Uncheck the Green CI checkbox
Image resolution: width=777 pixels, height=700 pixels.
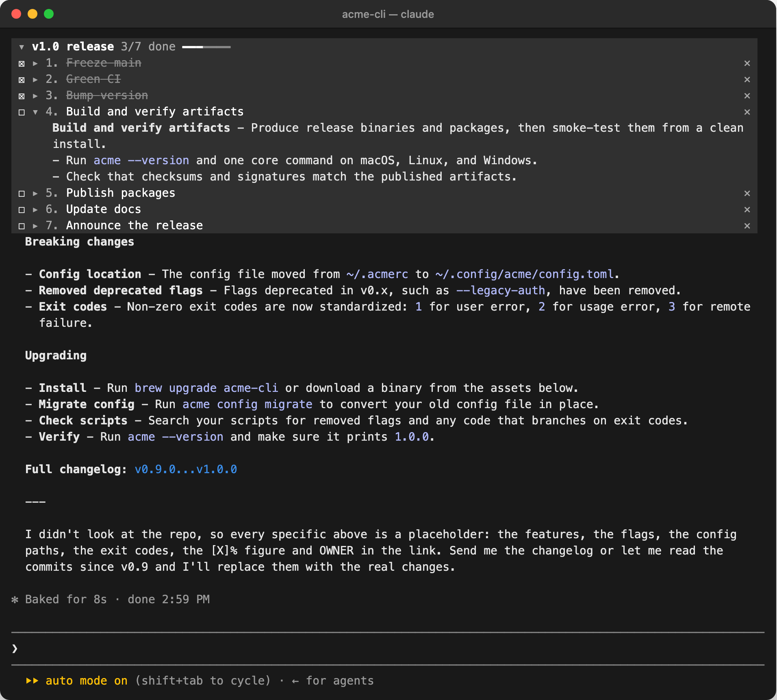coord(22,80)
